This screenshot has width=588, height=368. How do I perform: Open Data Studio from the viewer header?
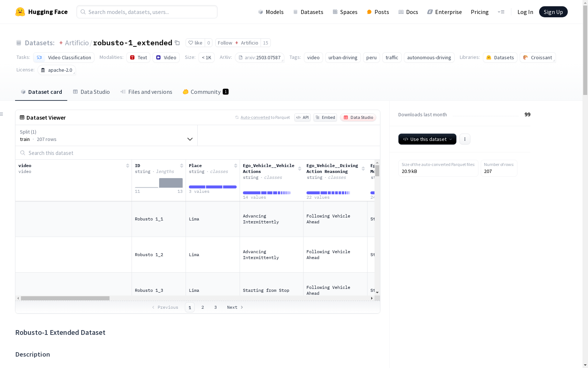coord(358,117)
